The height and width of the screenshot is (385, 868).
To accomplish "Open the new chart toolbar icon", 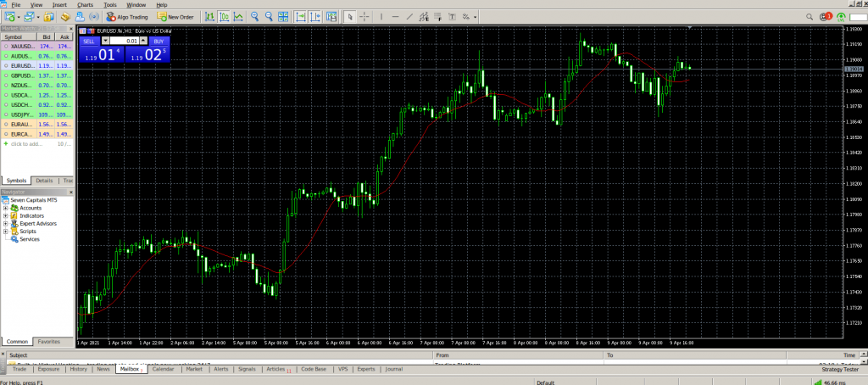I will [x=8, y=17].
